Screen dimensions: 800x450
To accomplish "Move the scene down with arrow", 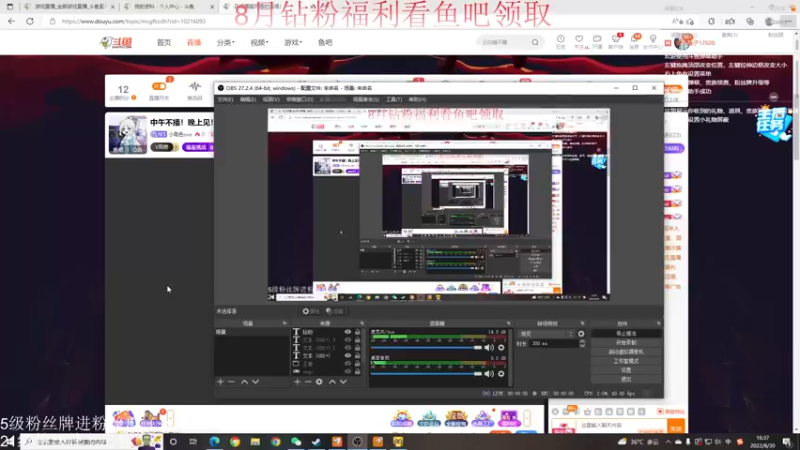I will [255, 382].
